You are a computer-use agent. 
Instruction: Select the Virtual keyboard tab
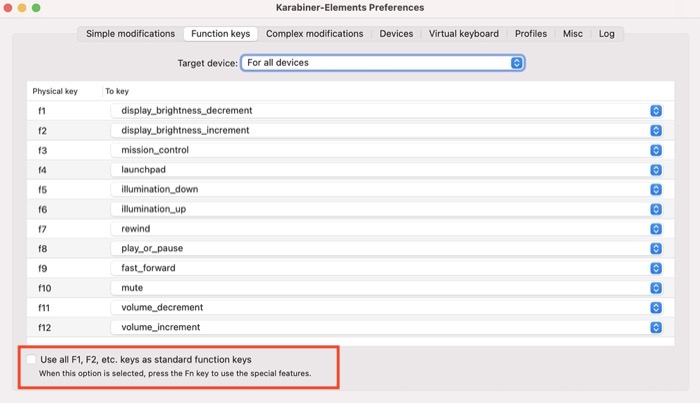tap(463, 33)
